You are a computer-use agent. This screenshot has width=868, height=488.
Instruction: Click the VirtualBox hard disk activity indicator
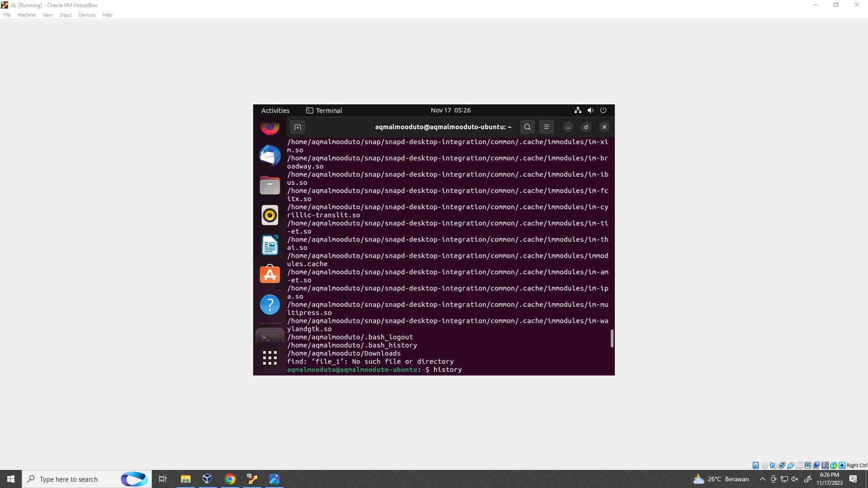pyautogui.click(x=756, y=465)
